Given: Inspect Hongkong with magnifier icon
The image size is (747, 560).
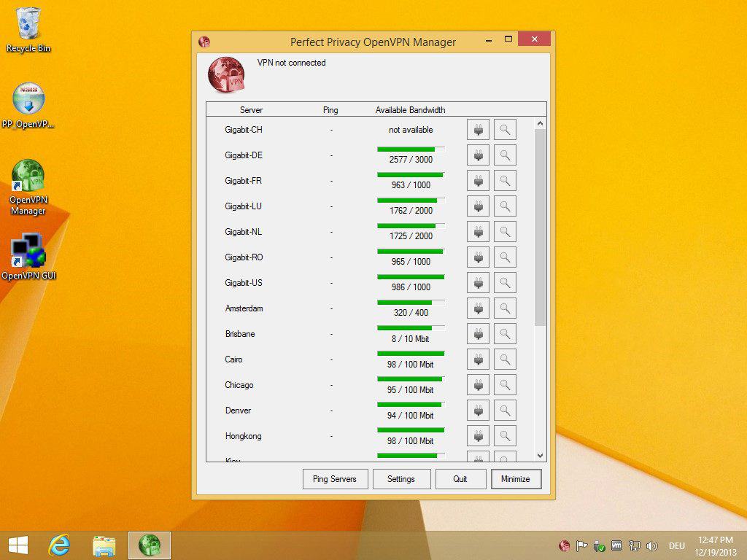Looking at the screenshot, I should click(x=505, y=436).
